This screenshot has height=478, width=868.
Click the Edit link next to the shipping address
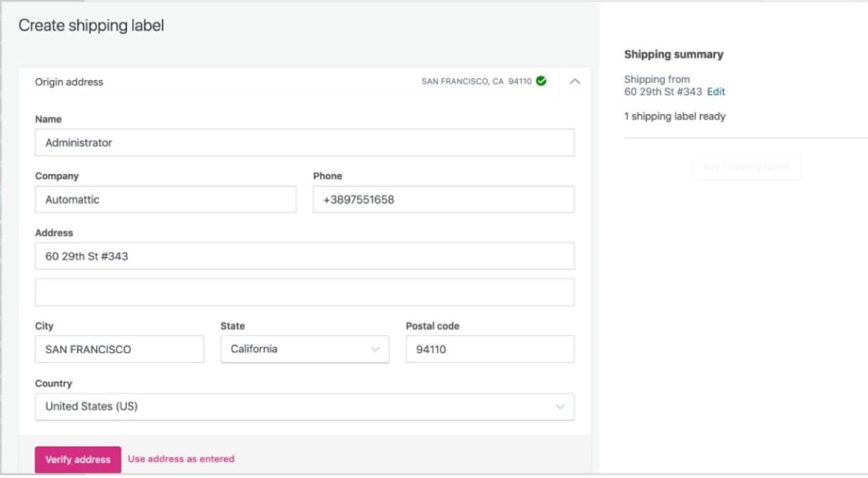pyautogui.click(x=715, y=92)
